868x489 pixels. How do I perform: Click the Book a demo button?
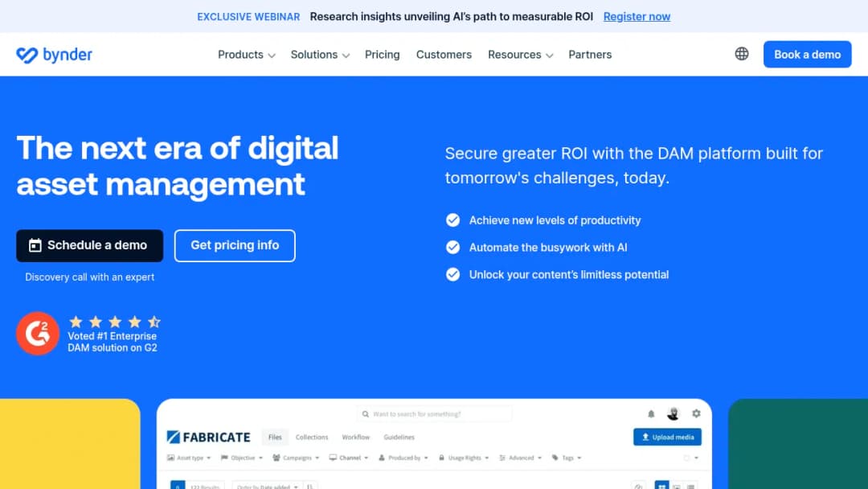pos(807,54)
